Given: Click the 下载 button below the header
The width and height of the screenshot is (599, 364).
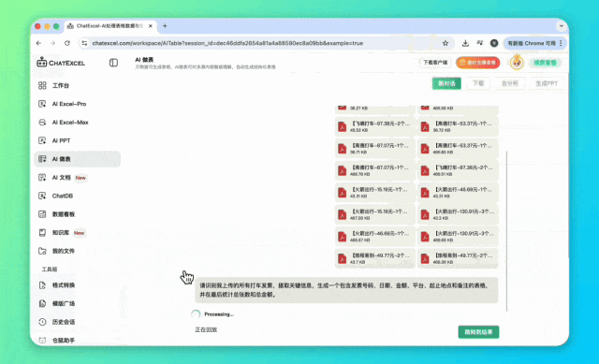Looking at the screenshot, I should click(478, 83).
